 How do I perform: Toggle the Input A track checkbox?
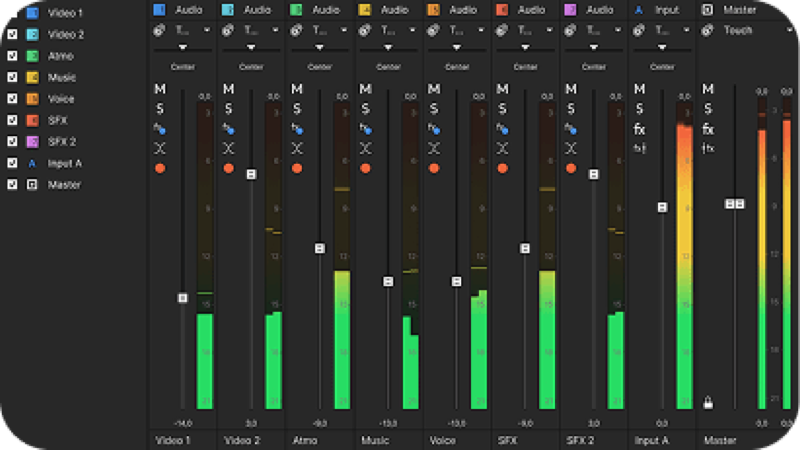point(12,163)
